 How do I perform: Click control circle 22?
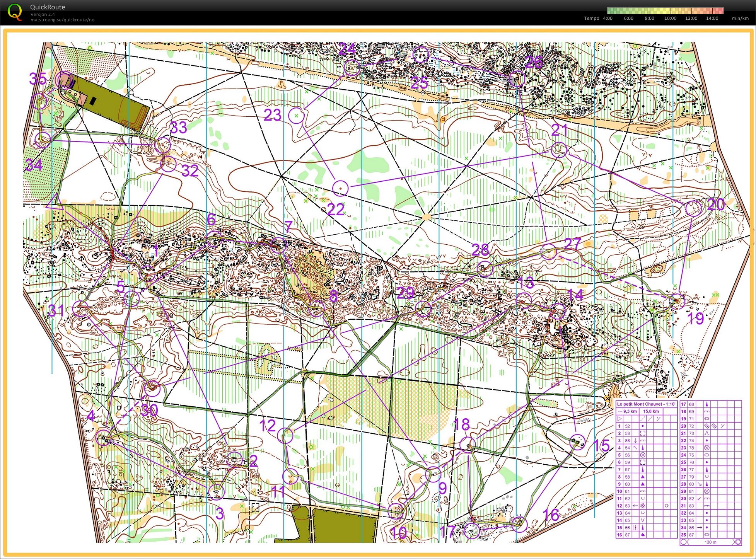(x=340, y=189)
